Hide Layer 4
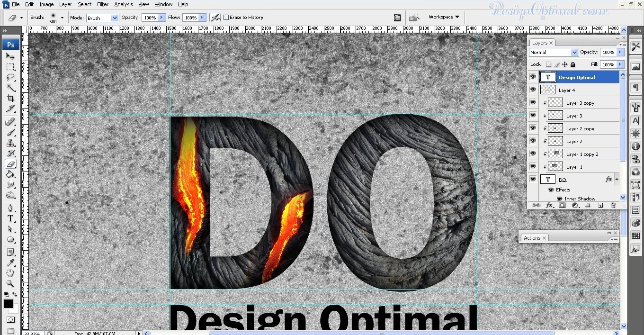This screenshot has height=335, width=644. (x=533, y=90)
